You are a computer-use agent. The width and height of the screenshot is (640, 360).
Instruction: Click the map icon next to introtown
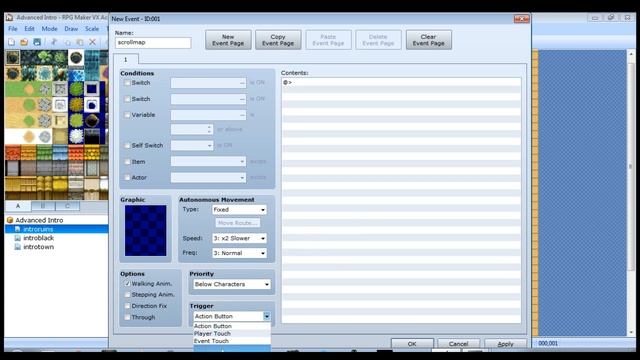tap(18, 247)
